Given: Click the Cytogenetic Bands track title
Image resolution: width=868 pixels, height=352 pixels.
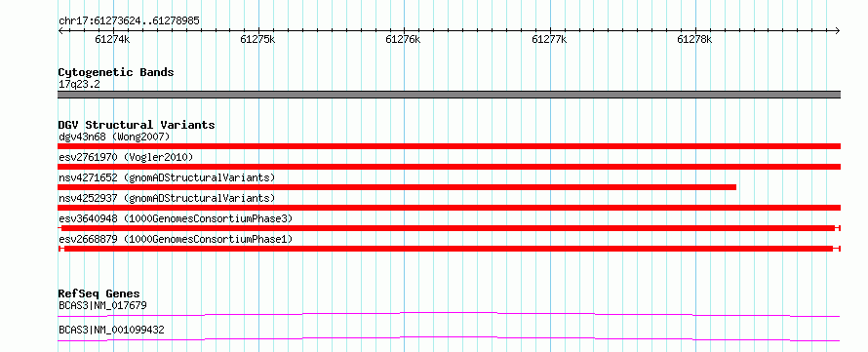Looking at the screenshot, I should pyautogui.click(x=116, y=72).
